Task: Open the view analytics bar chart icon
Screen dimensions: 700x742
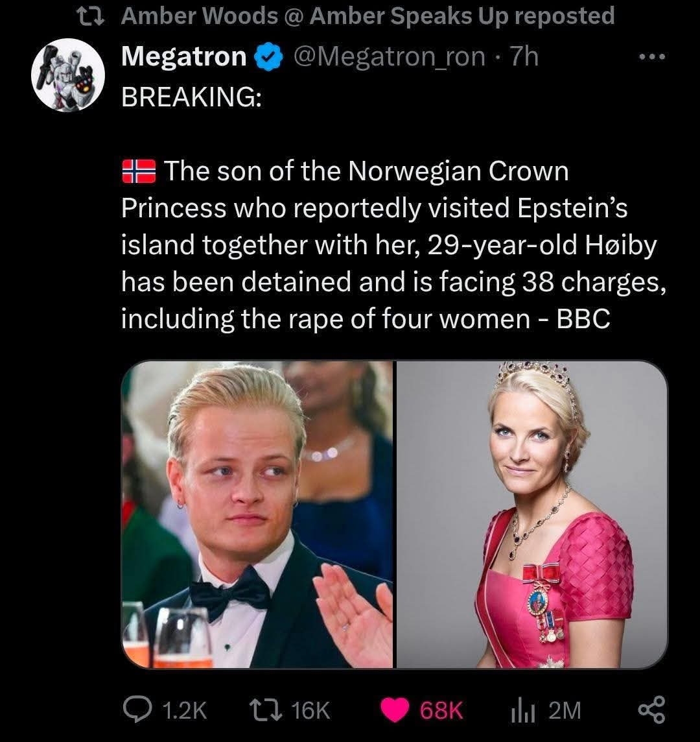Action: pos(527,711)
